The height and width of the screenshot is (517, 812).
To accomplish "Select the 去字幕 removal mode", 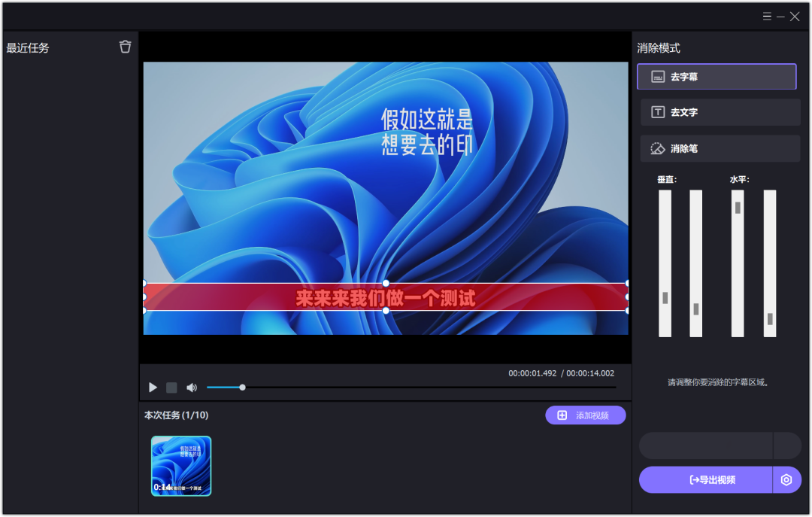I will (717, 77).
